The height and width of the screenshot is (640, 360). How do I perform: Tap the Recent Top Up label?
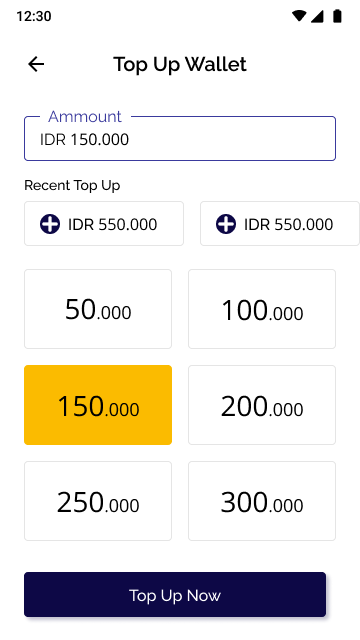pos(72,185)
